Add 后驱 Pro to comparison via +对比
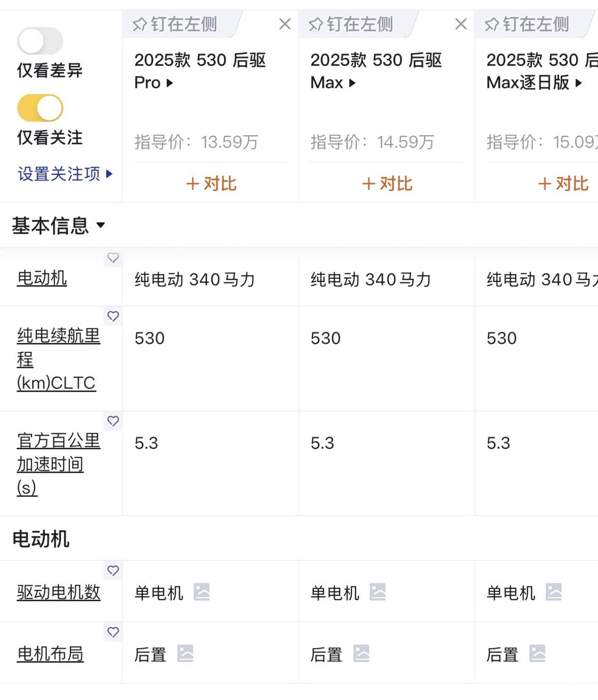This screenshot has width=598, height=700. [x=211, y=183]
